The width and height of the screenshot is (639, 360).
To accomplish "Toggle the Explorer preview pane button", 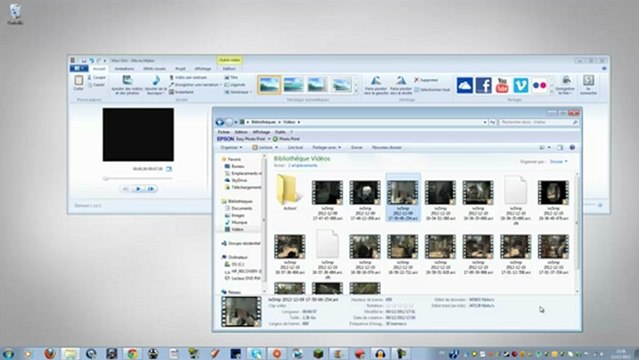I will (560, 147).
